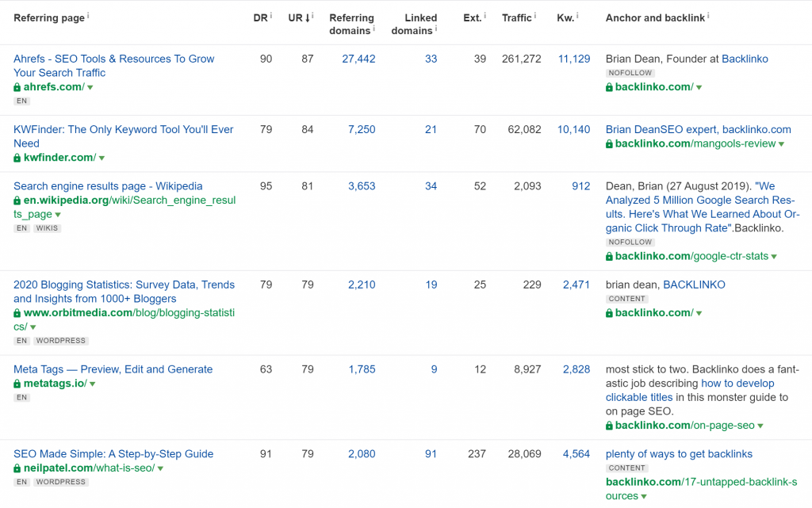Viewport: 812px width, 508px height.
Task: Expand the caret after backlinko.com/on-page-seo
Action: click(x=760, y=426)
